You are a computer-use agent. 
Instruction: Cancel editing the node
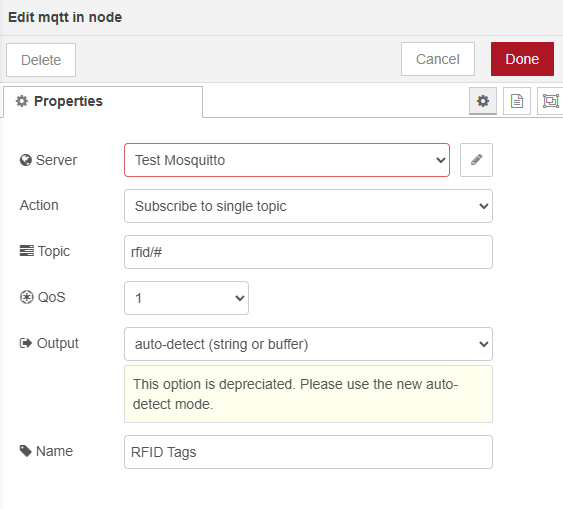[x=438, y=59]
